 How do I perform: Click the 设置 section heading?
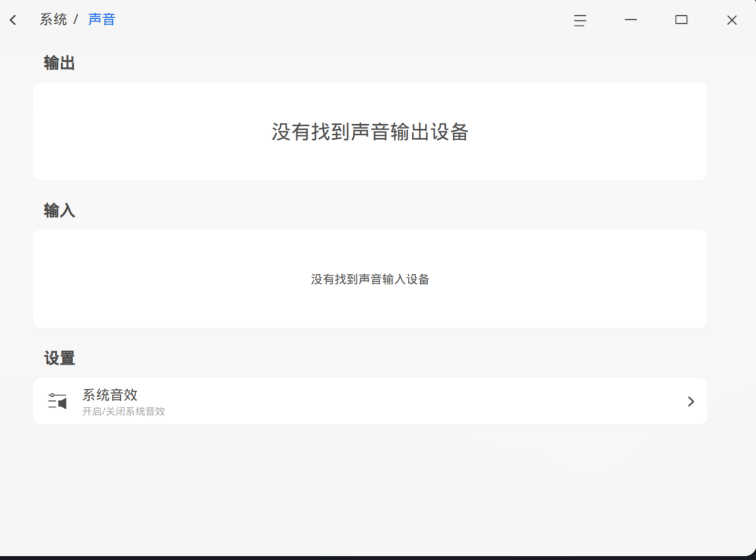point(60,358)
